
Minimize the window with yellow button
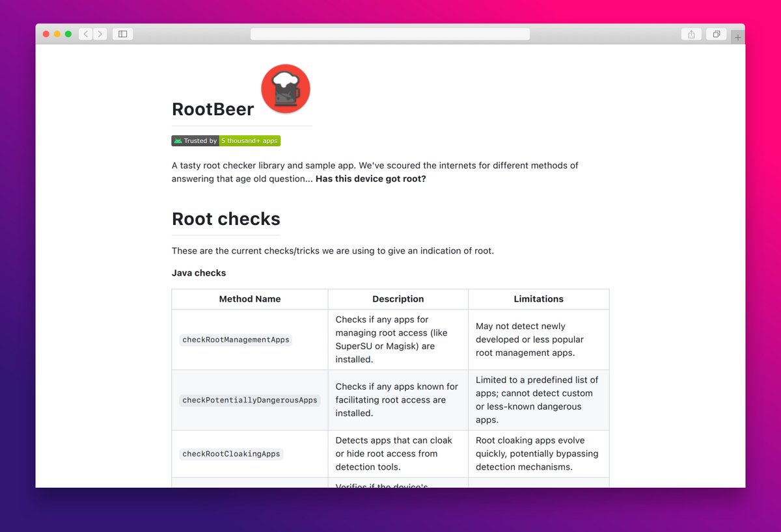pos(57,34)
